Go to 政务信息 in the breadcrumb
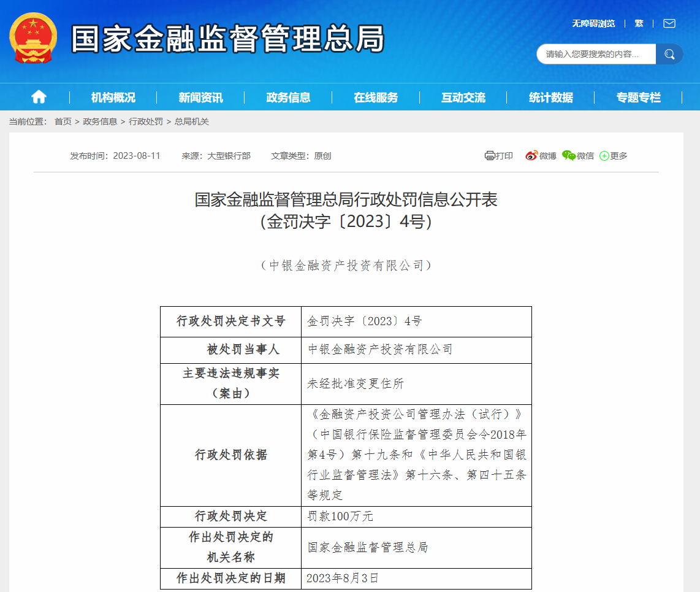This screenshot has height=592, width=700. (100, 121)
